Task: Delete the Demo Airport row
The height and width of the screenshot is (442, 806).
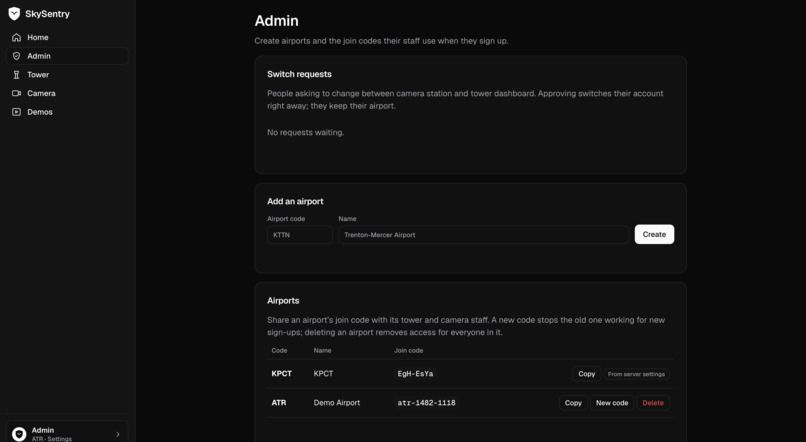Action: tap(653, 402)
